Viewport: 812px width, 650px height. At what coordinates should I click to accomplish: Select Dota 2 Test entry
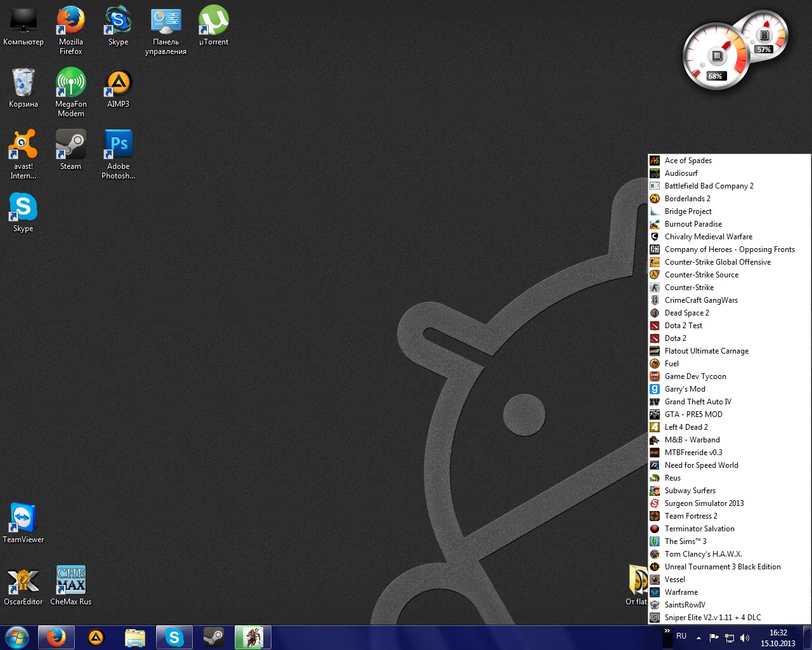[730, 326]
